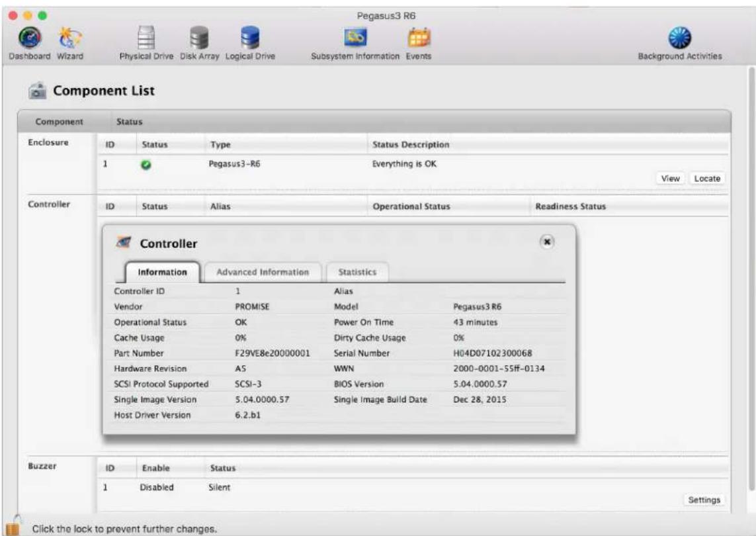The width and height of the screenshot is (756, 536).
Task: Click the model value Pegasus3 R6
Action: (x=477, y=307)
